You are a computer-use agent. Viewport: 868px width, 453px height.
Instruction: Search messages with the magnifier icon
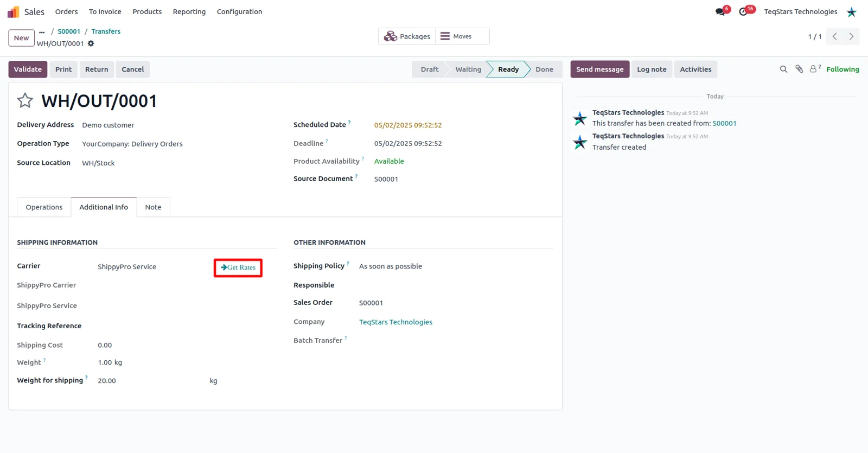(x=783, y=69)
